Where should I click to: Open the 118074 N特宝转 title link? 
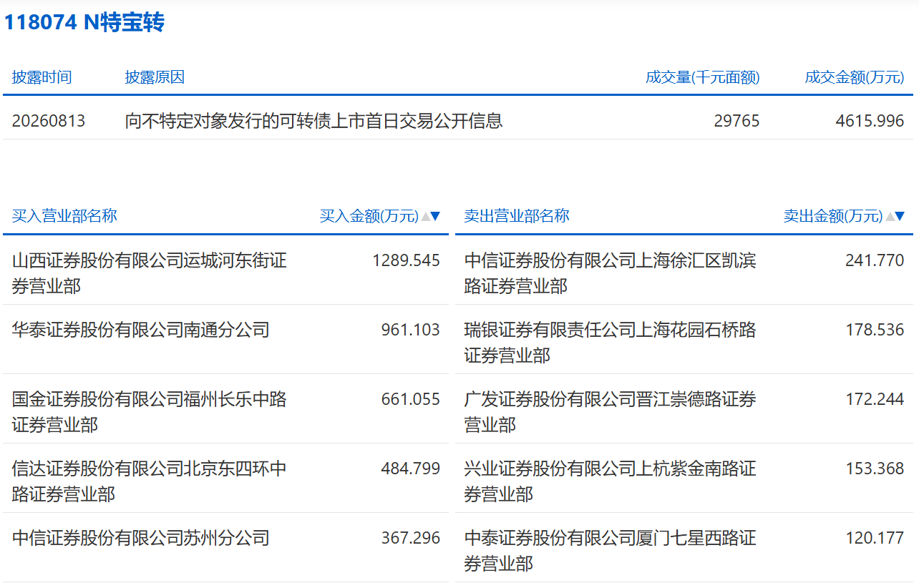(84, 22)
